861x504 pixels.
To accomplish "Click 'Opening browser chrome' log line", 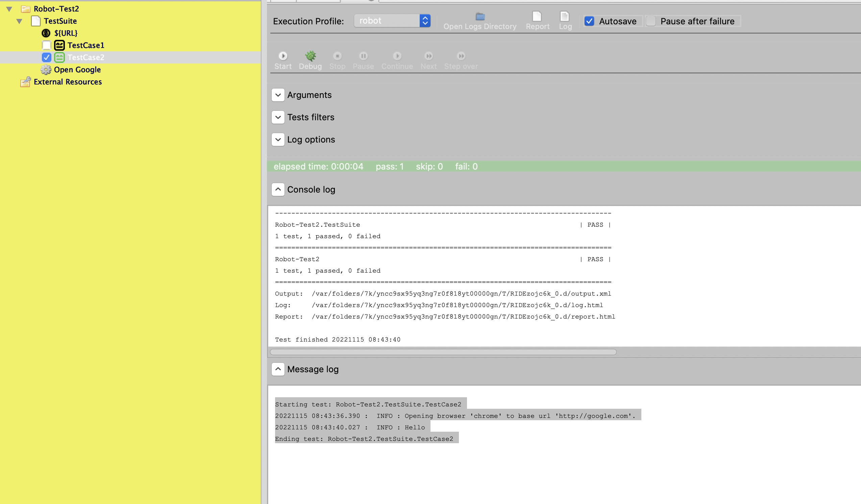I will 455,416.
